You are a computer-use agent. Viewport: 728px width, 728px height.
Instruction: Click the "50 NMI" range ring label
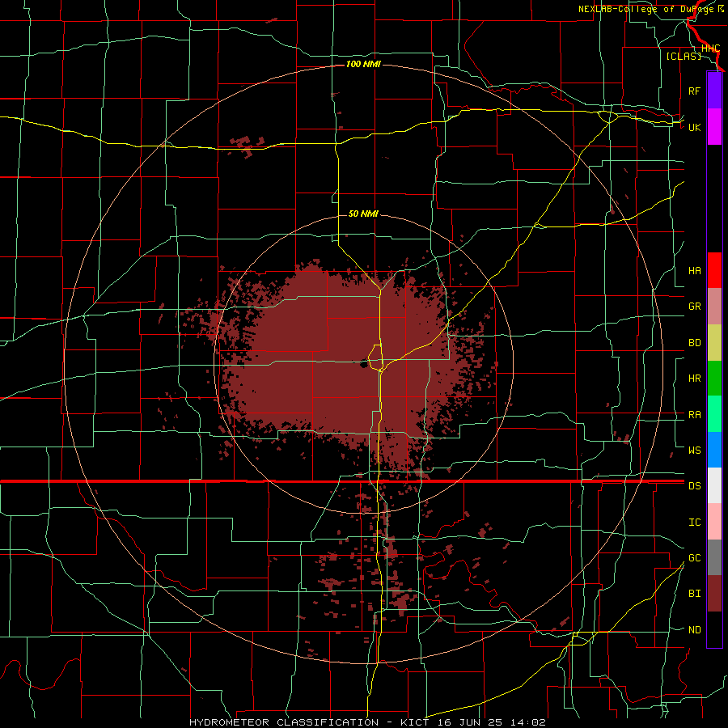click(363, 214)
